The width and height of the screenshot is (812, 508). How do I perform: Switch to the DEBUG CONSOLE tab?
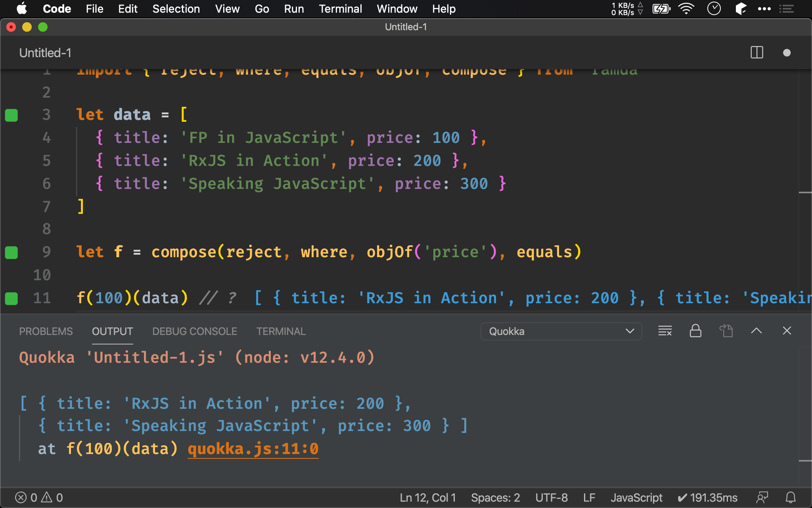coord(194,331)
